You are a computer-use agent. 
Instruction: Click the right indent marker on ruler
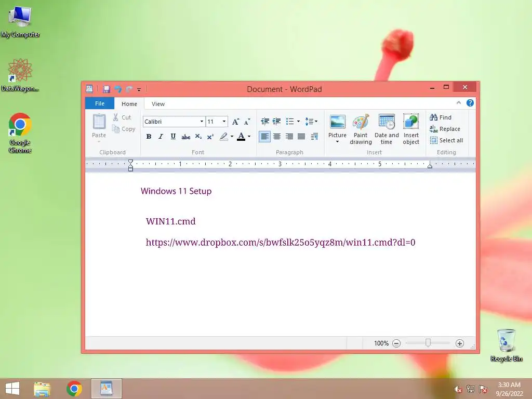click(430, 166)
